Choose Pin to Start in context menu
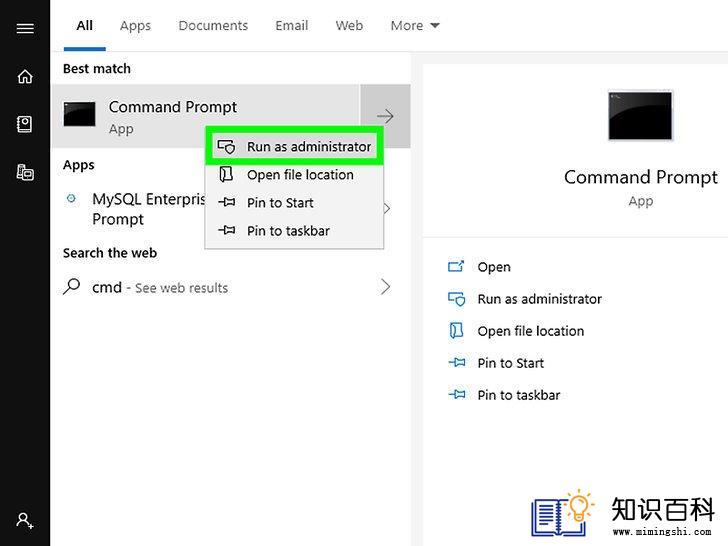The image size is (728, 546). tap(294, 202)
